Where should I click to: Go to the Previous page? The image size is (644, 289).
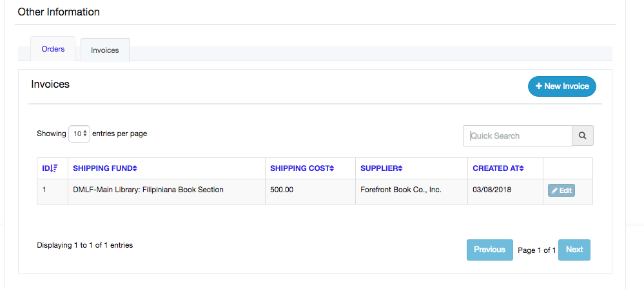tap(489, 250)
